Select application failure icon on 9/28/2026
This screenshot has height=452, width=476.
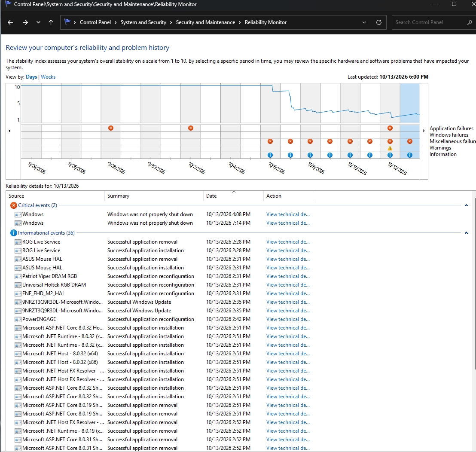coord(111,128)
